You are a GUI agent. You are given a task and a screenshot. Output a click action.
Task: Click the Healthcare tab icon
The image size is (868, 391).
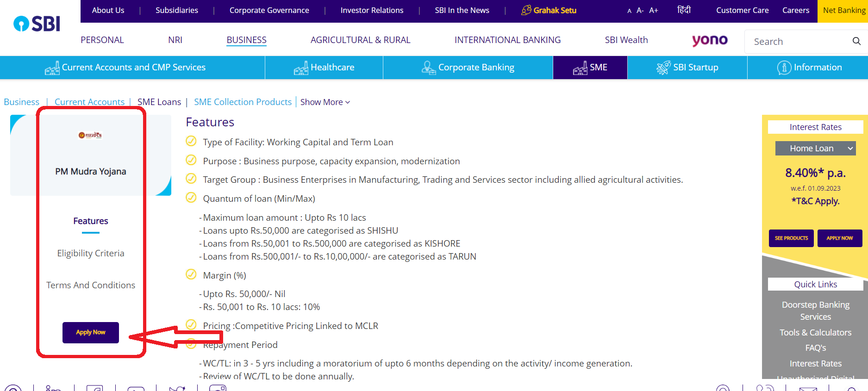pos(301,68)
